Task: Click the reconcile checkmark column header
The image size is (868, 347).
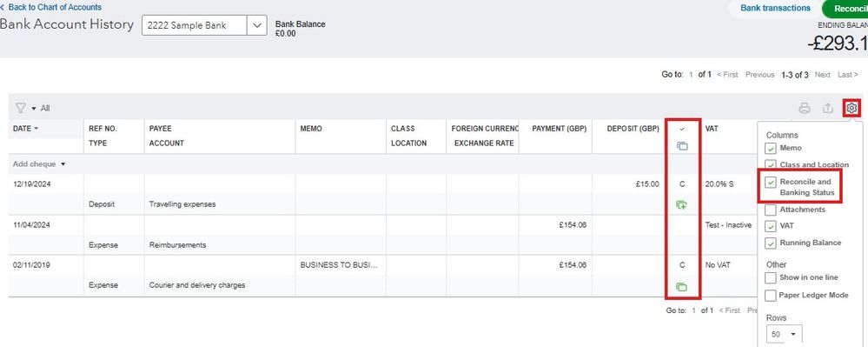Action: click(682, 129)
